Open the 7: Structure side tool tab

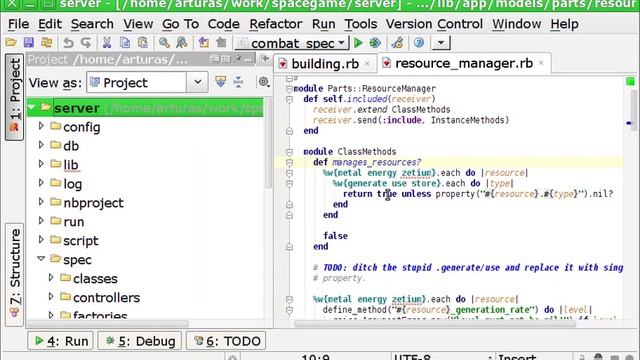14,274
